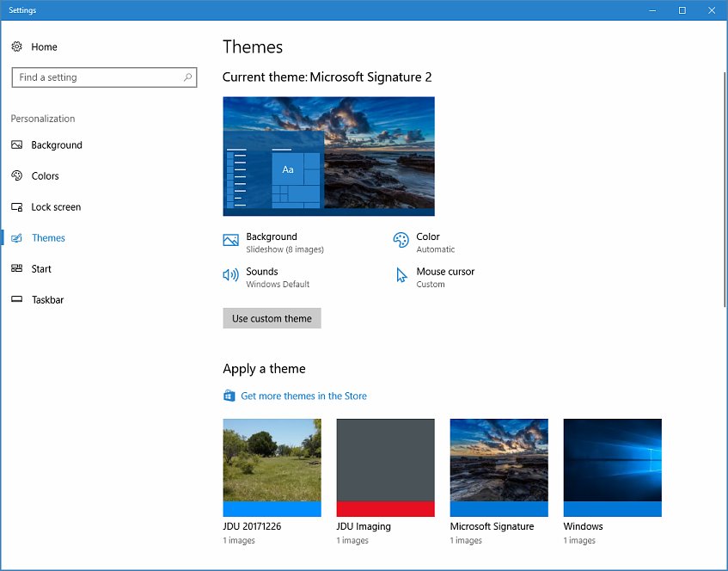Click '1 images' under Microsoft Signature
This screenshot has width=728, height=571.
click(466, 540)
